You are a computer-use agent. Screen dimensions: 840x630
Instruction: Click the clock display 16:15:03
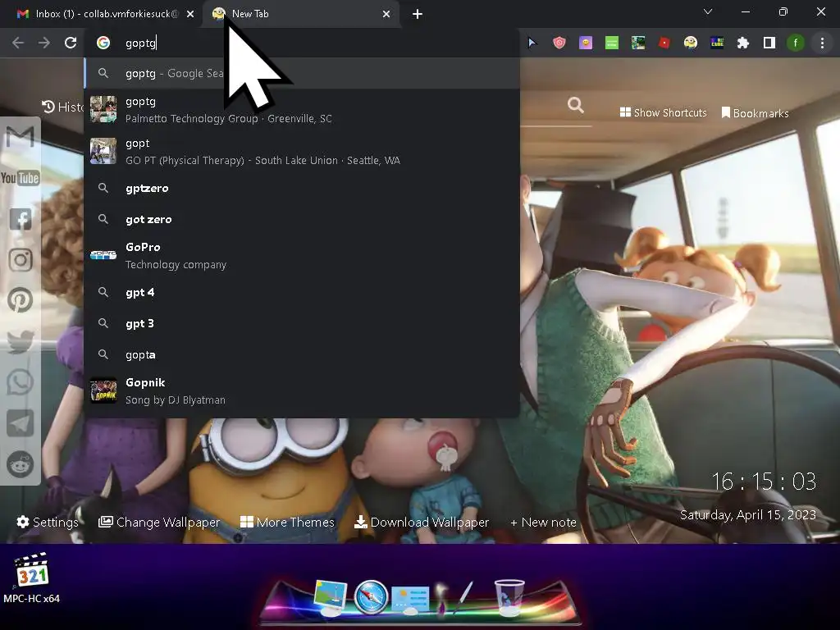[764, 482]
